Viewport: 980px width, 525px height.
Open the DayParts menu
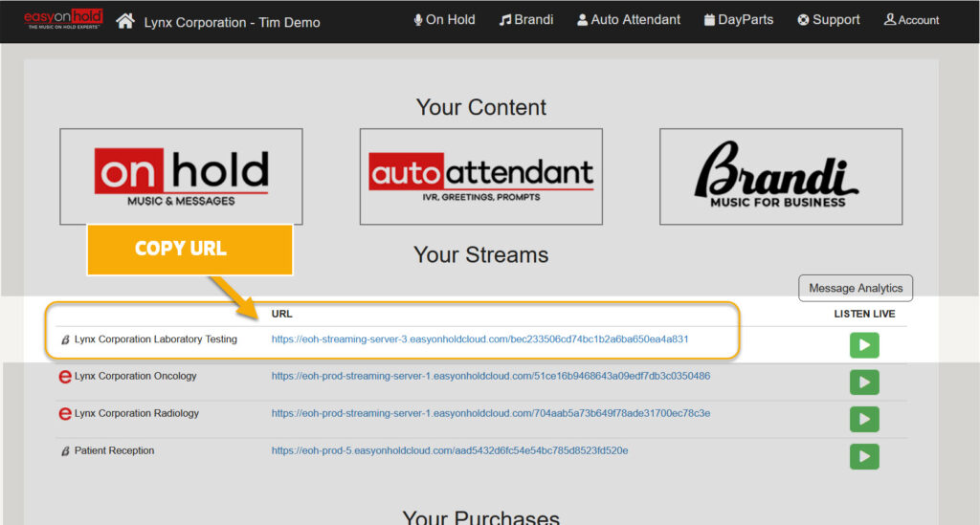(x=739, y=20)
